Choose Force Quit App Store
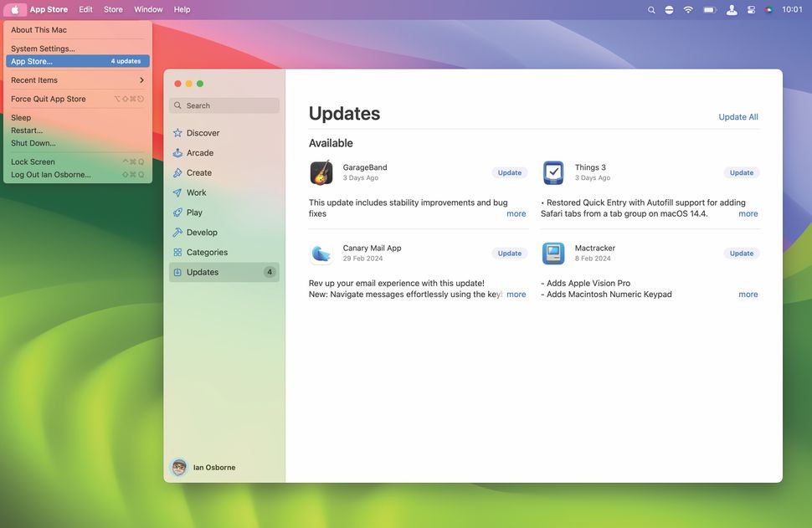Image resolution: width=812 pixels, height=528 pixels. pyautogui.click(x=78, y=99)
